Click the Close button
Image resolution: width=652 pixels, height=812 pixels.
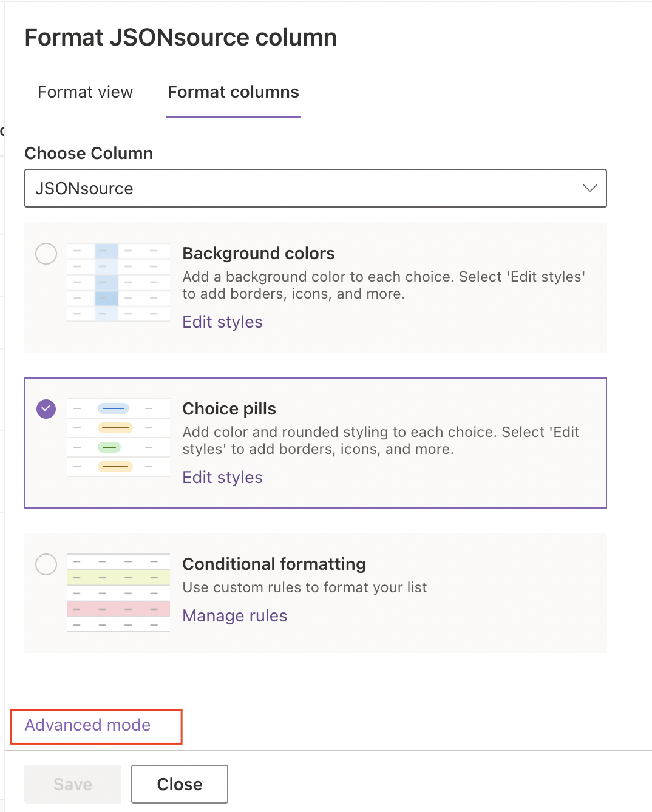(x=180, y=784)
